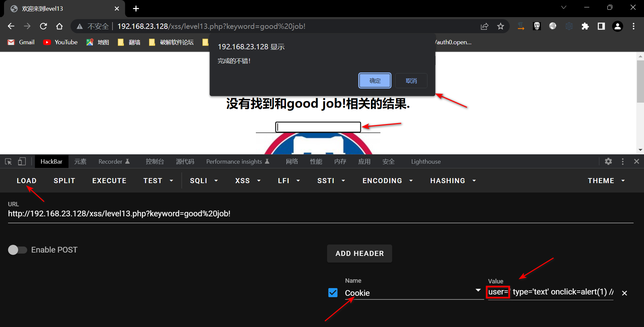Viewport: 644px width, 327px height.
Task: Bookmark this page with star icon
Action: coord(500,26)
